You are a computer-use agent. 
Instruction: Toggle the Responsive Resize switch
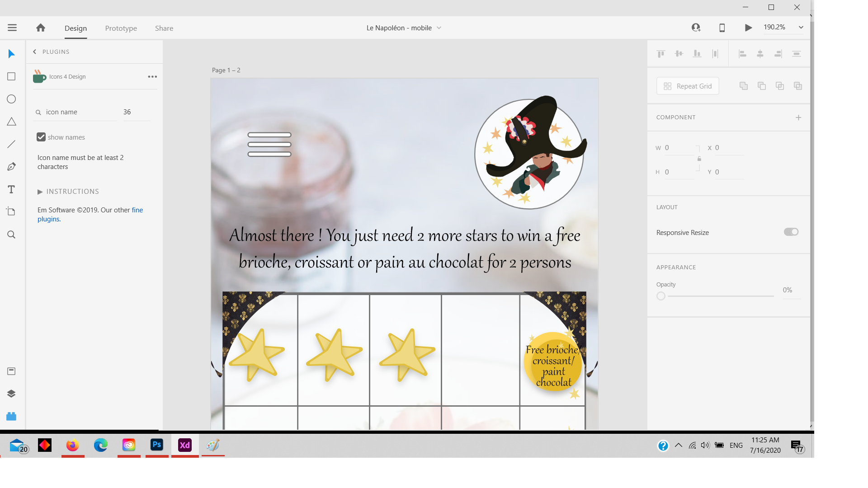click(791, 232)
